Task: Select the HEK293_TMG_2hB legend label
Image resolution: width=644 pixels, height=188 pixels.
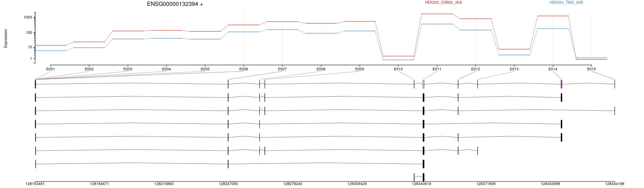Action: (566, 2)
